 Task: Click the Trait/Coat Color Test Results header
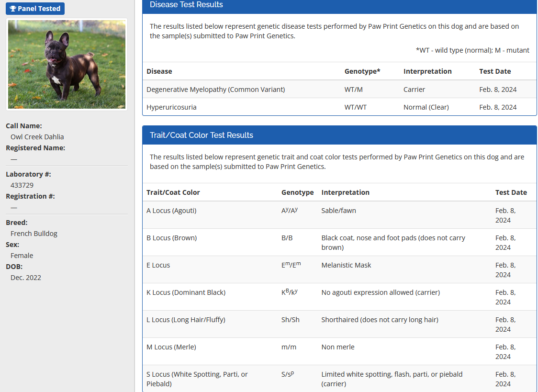pyautogui.click(x=202, y=135)
